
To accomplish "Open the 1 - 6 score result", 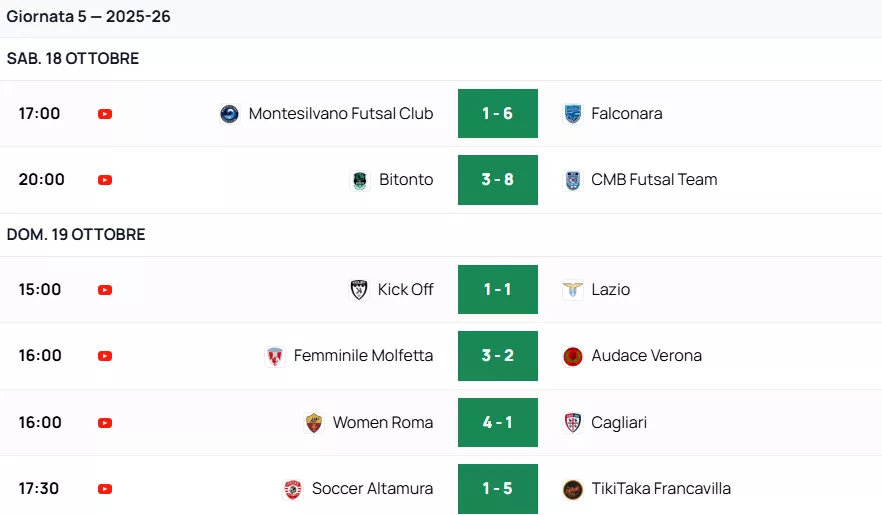I will (x=498, y=114).
